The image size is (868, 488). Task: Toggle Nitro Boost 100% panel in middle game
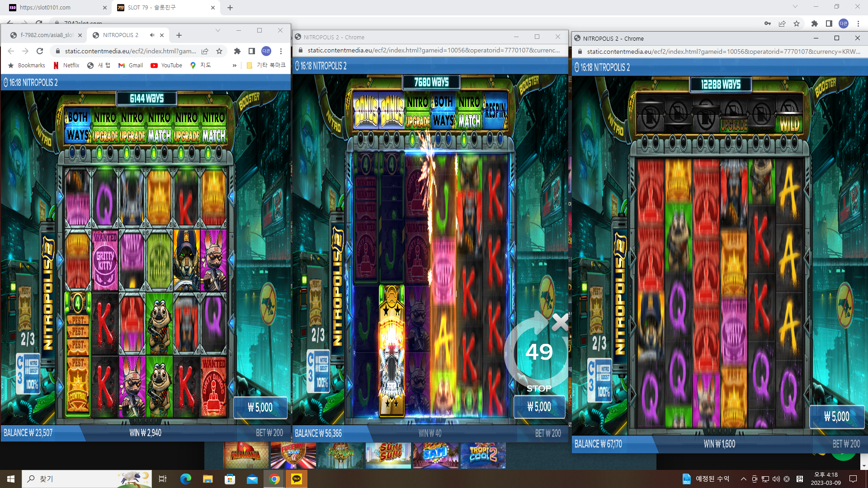pyautogui.click(x=318, y=371)
